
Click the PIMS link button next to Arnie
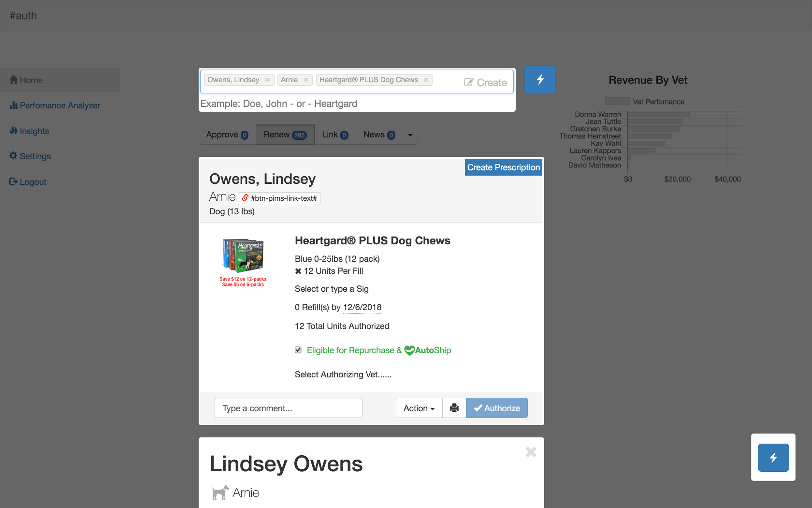[279, 198]
